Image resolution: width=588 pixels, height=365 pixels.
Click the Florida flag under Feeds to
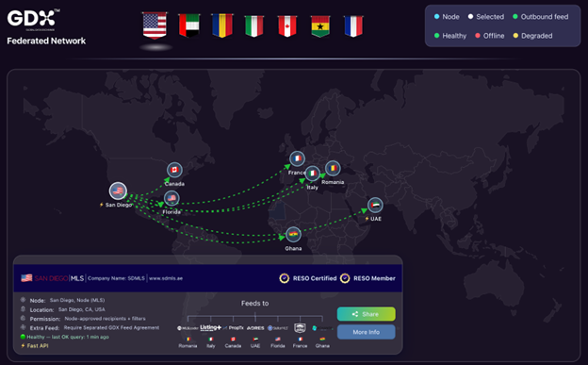tap(278, 340)
